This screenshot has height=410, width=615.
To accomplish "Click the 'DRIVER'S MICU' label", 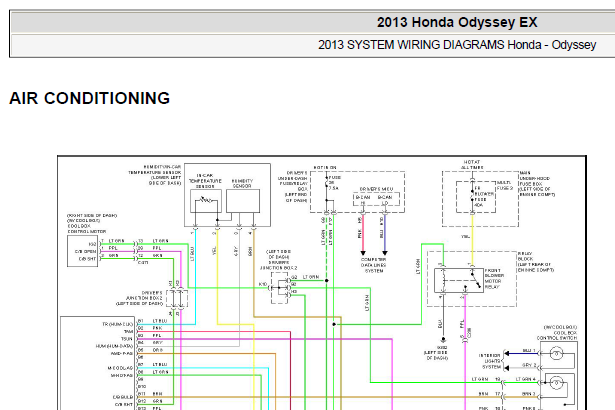I will point(376,189).
